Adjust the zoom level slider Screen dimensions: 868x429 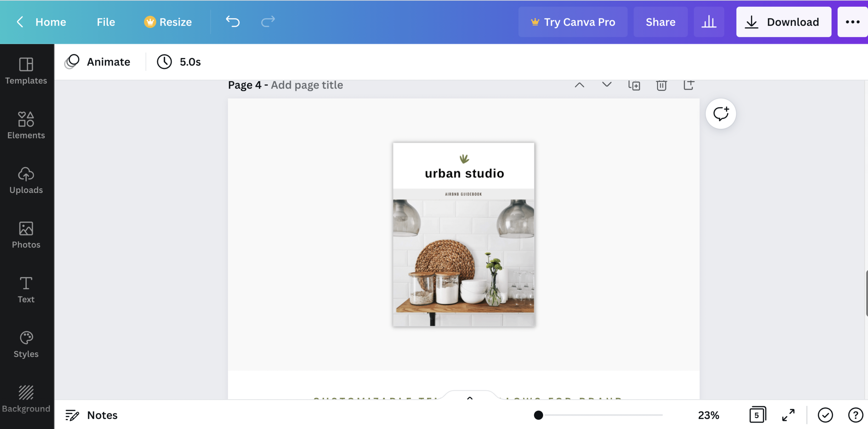[538, 414]
